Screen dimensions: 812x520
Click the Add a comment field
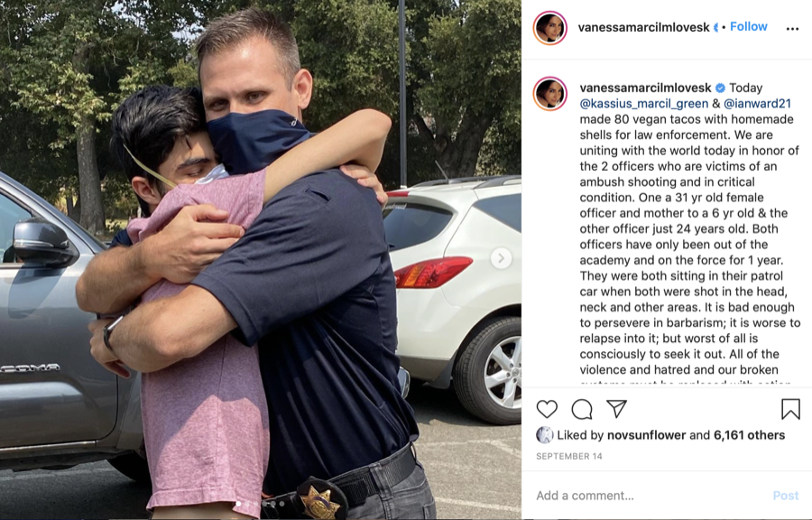650,496
